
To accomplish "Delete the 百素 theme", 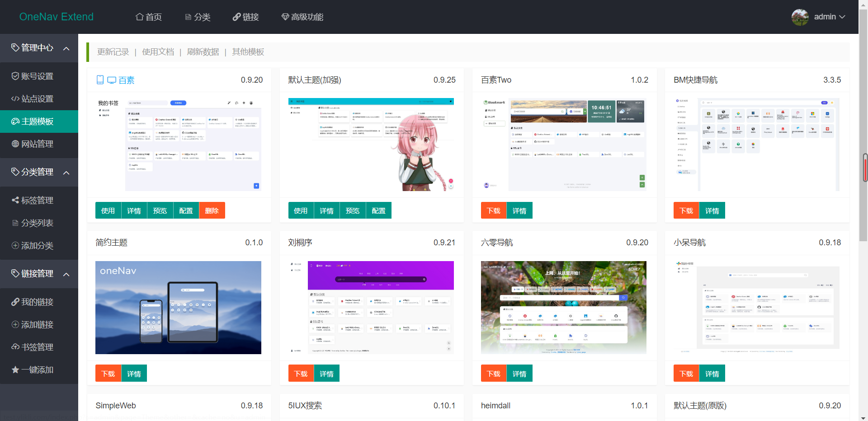I will pyautogui.click(x=212, y=210).
